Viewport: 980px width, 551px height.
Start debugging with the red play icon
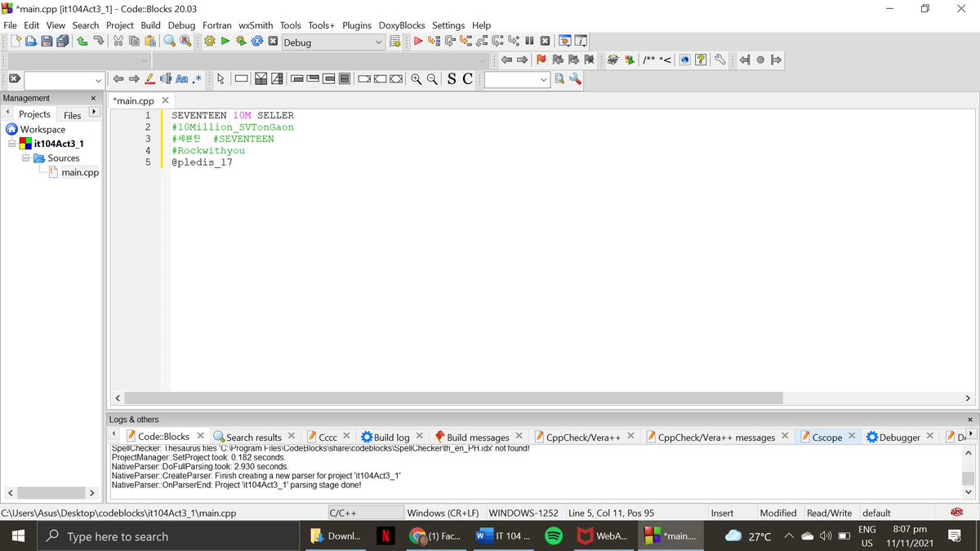[418, 42]
